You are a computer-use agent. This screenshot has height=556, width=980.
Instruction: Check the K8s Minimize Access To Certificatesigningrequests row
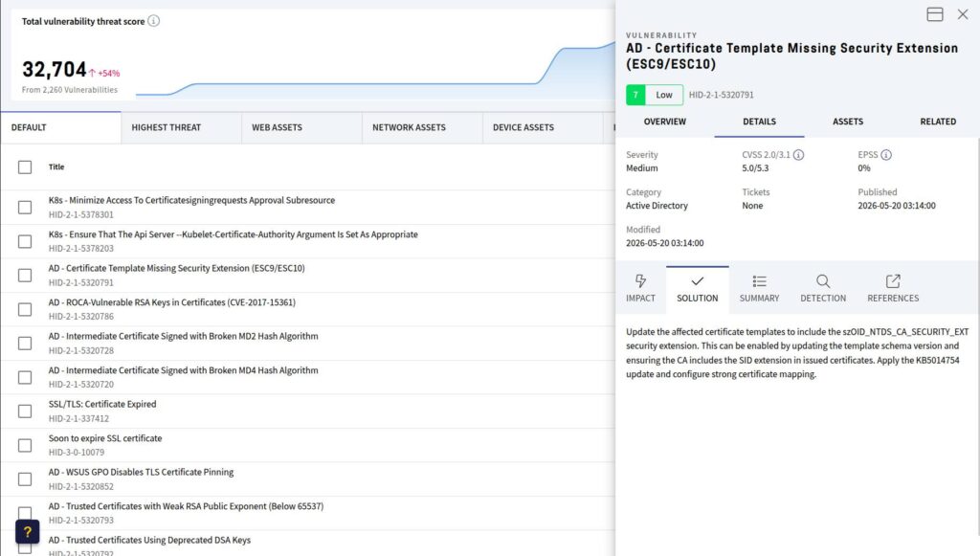[25, 208]
